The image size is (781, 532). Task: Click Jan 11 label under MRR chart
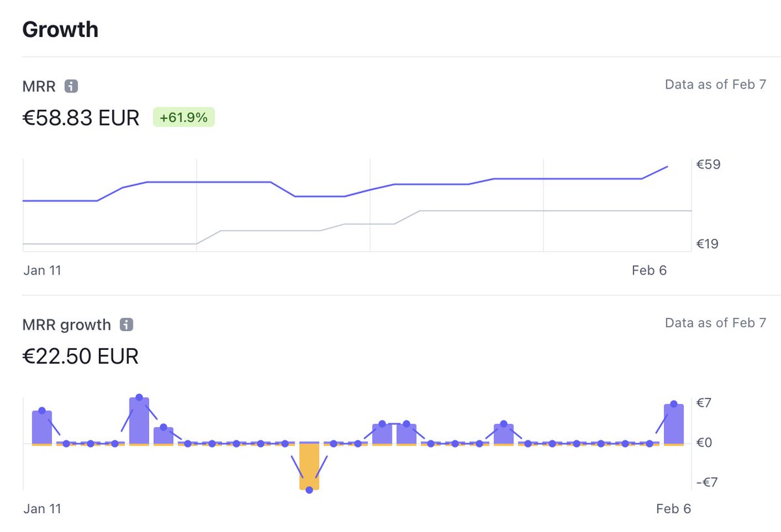click(42, 270)
